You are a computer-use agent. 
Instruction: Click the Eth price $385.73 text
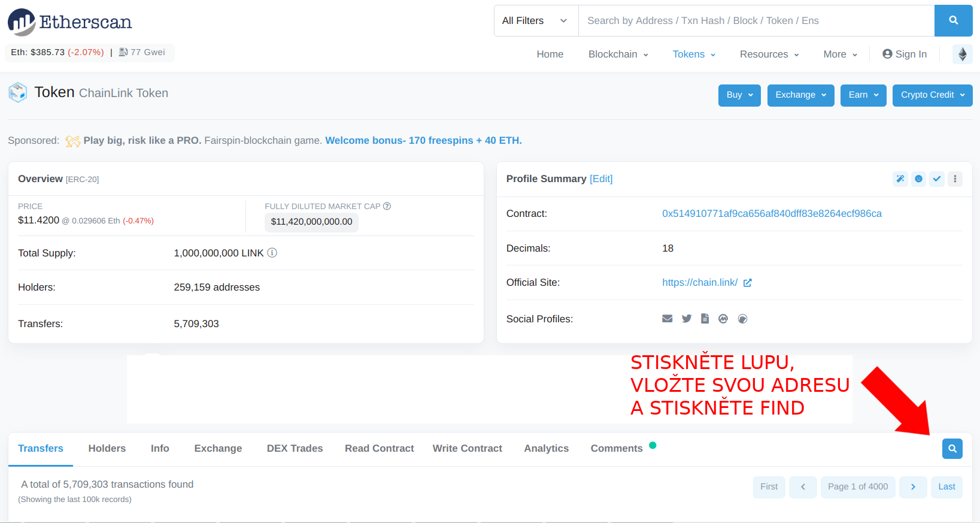click(38, 52)
